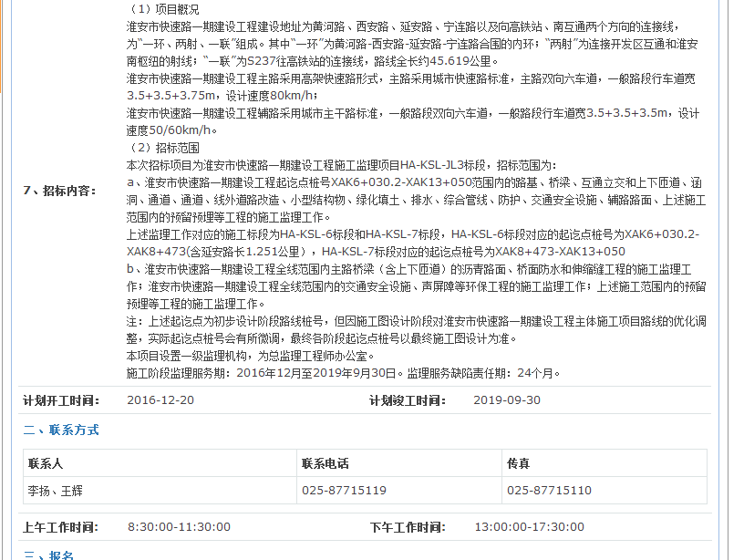
Task: Click the 计划开工时间 label
Action: [61, 400]
